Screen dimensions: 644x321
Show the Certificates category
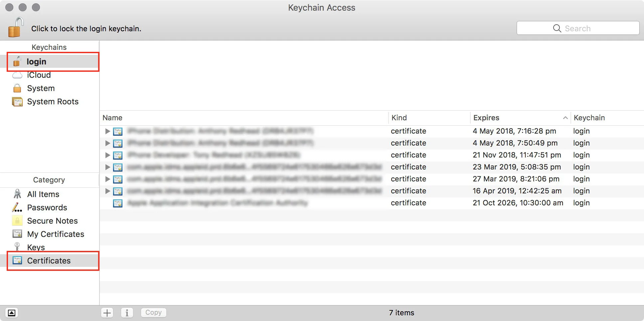(50, 261)
